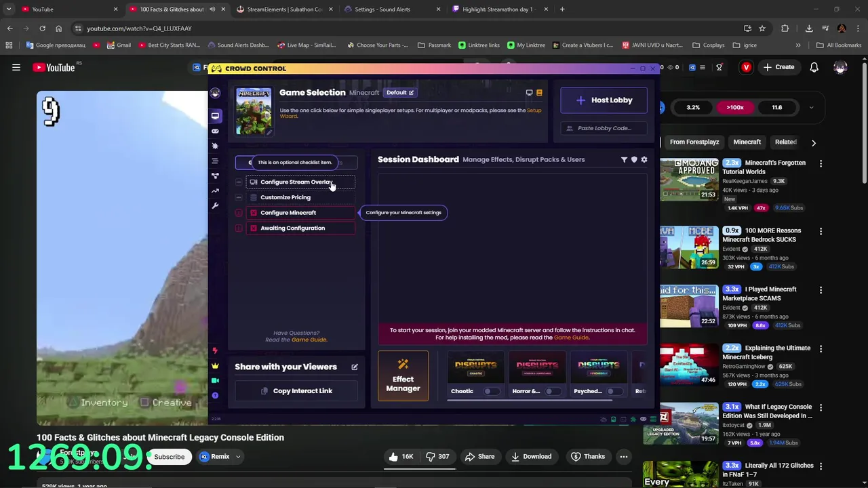Open the gamepad section in Crowd Control sidebar
868x488 pixels.
(x=215, y=131)
